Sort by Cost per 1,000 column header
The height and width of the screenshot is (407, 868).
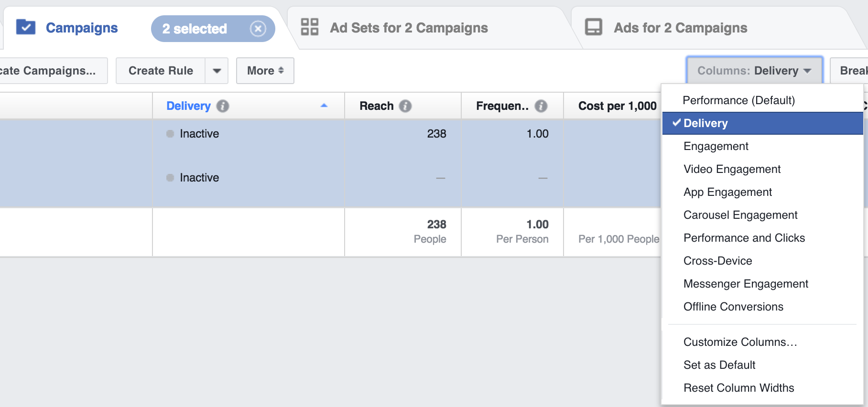(x=618, y=106)
